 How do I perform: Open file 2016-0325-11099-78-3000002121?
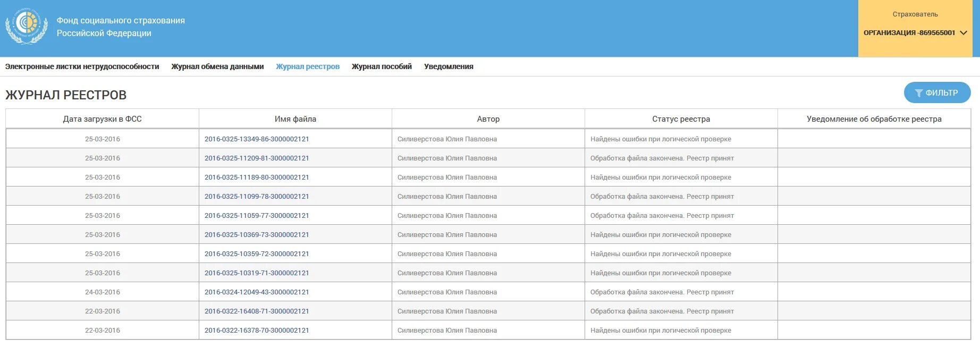[257, 197]
